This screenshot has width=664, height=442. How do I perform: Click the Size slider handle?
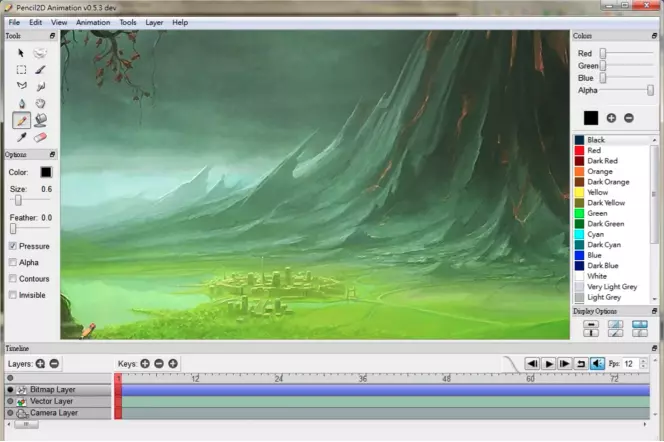click(18, 200)
